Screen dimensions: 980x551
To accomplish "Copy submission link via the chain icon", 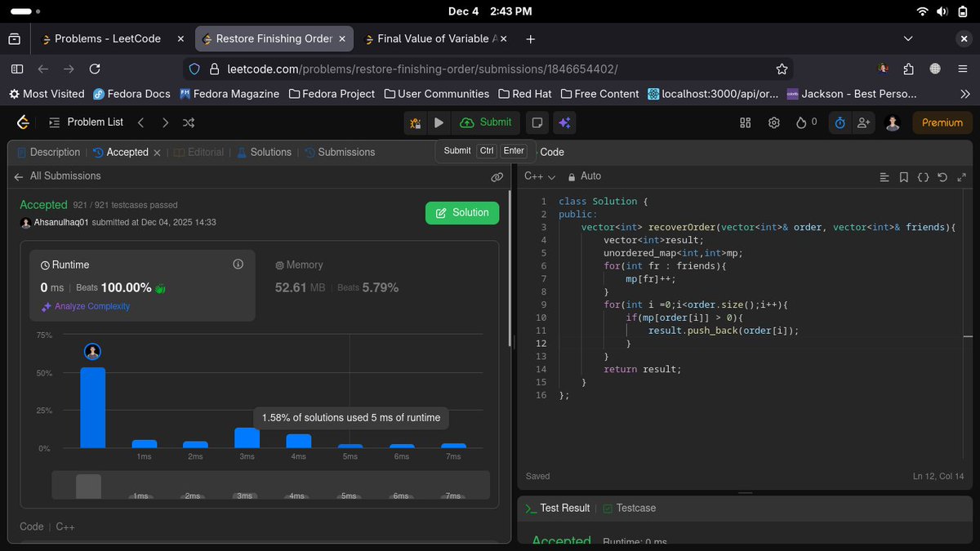I will (497, 176).
